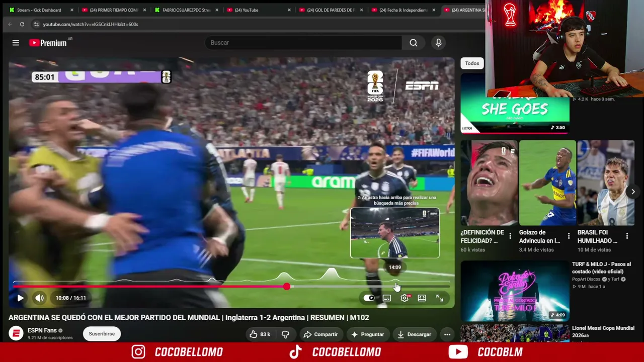Click the 14:09 seek preview thumbnail
This screenshot has width=644, height=362.
tap(395, 233)
